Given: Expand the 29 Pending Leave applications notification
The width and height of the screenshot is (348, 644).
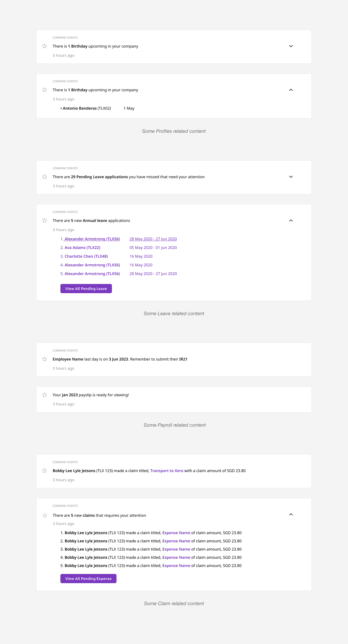Looking at the screenshot, I should 291,177.
